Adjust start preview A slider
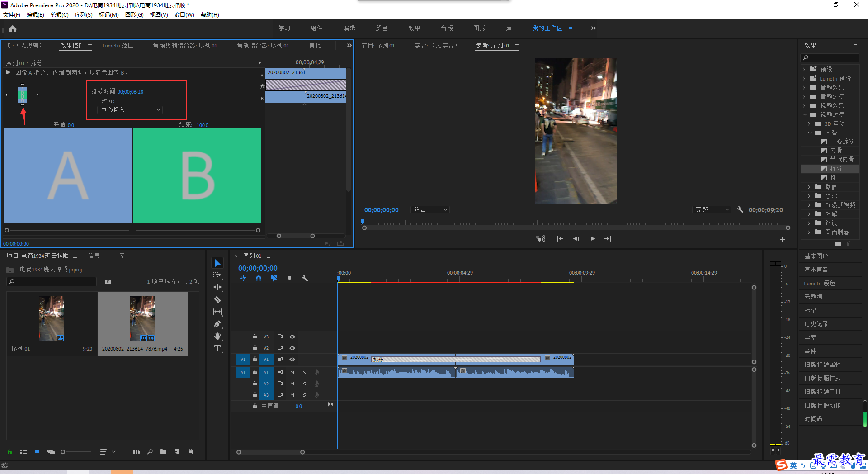The image size is (868, 474). click(7, 230)
